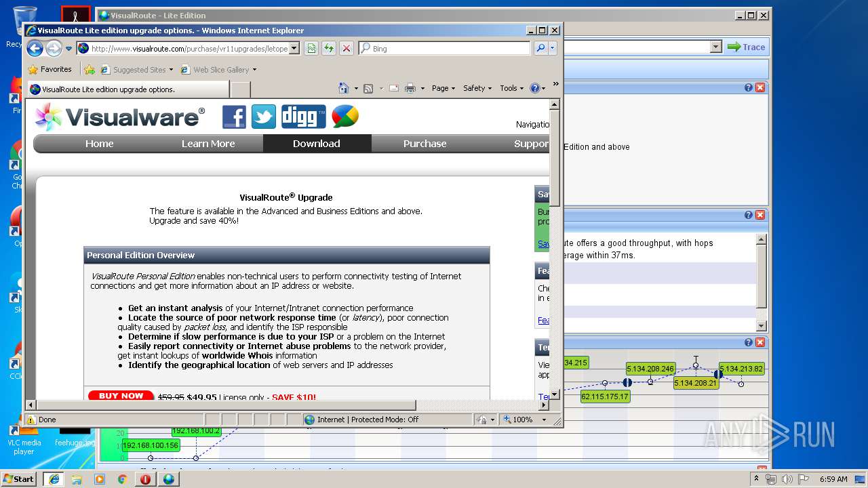This screenshot has height=488, width=868.
Task: Refresh the page with the green arrows icon
Action: tap(329, 48)
